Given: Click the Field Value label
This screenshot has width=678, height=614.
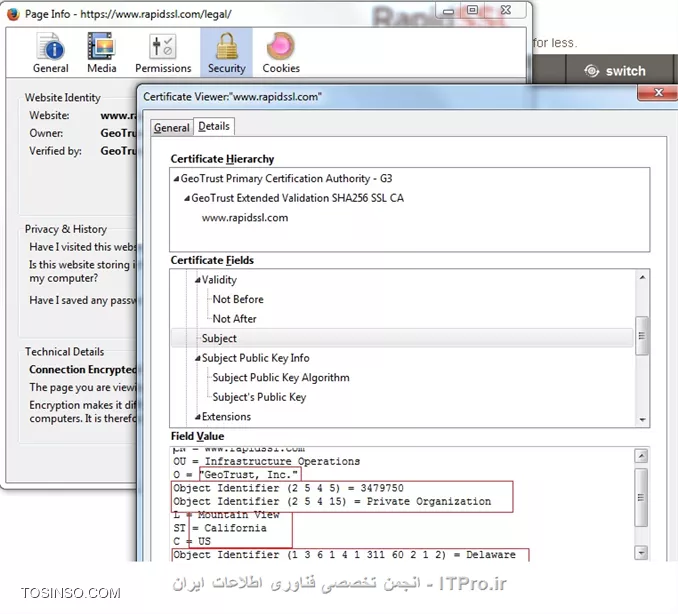Looking at the screenshot, I should click(x=198, y=436).
